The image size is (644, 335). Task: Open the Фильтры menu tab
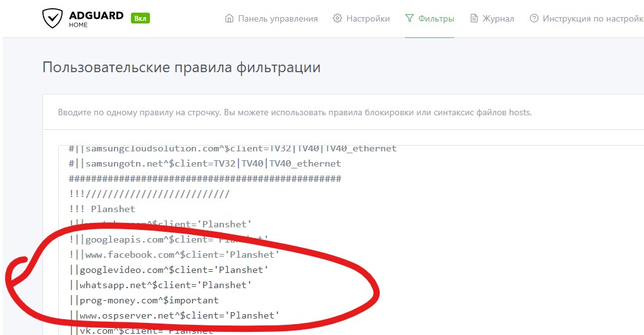430,18
